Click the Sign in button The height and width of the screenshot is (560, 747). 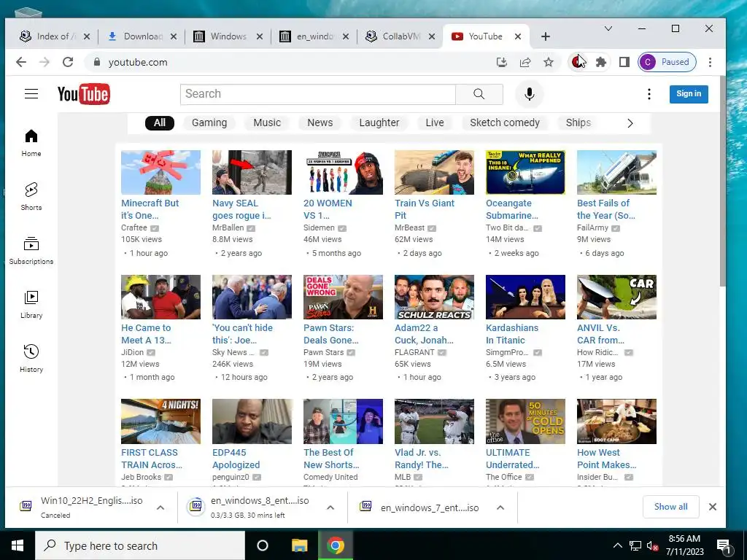click(689, 94)
